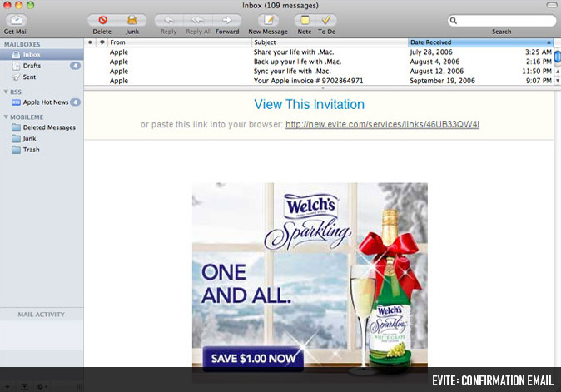The width and height of the screenshot is (561, 392).
Task: Click the To Do checkmark icon
Action: pos(326,20)
